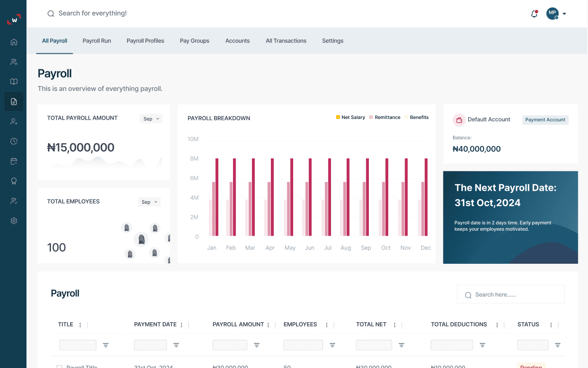The image size is (588, 368).
Task: Open the Sep month dropdown on Total Payroll Amount
Action: (151, 118)
